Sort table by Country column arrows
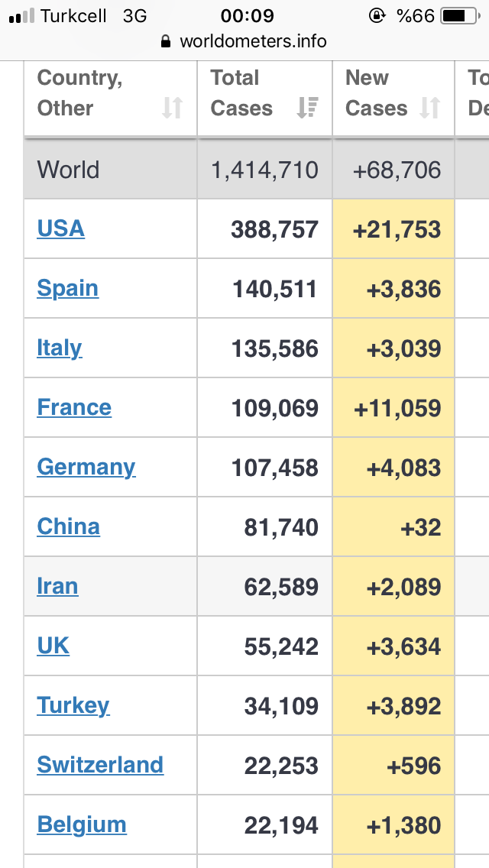The height and width of the screenshot is (868, 489). coord(172,108)
